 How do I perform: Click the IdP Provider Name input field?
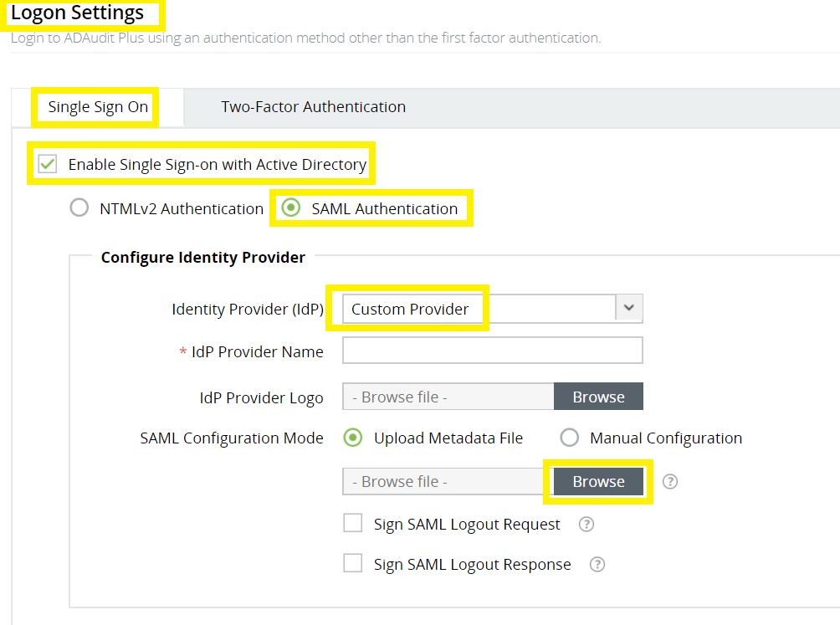coord(492,350)
